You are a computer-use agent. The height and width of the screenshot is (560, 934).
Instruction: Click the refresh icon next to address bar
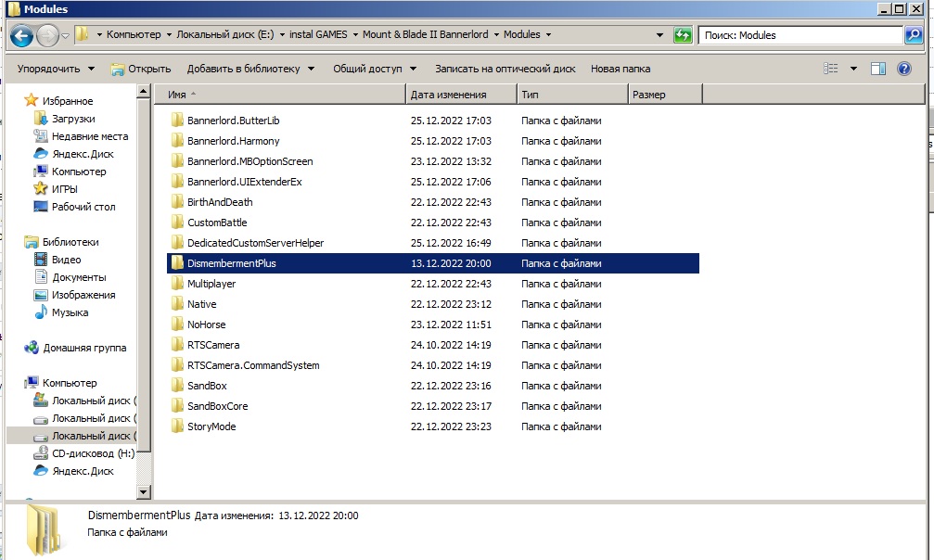coord(683,35)
